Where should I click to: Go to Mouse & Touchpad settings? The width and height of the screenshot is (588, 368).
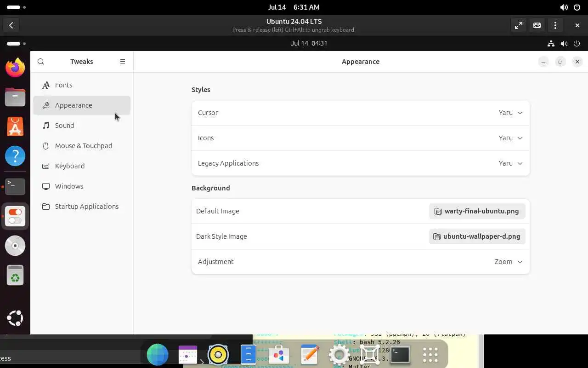82,146
